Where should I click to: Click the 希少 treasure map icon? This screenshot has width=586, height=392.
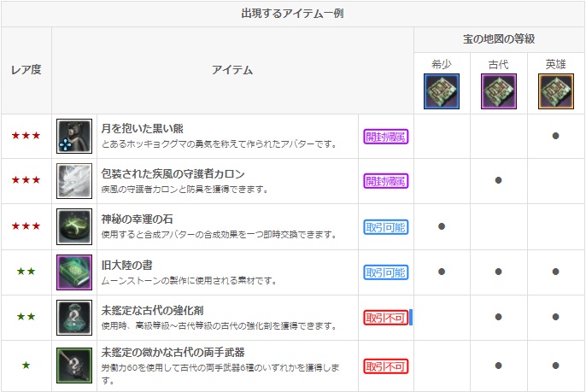[x=442, y=91]
